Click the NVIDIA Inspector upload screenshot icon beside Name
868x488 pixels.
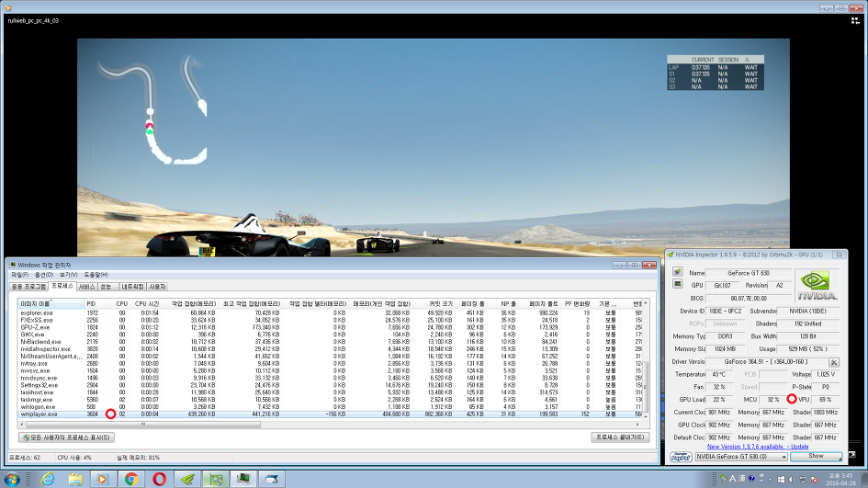point(677,272)
